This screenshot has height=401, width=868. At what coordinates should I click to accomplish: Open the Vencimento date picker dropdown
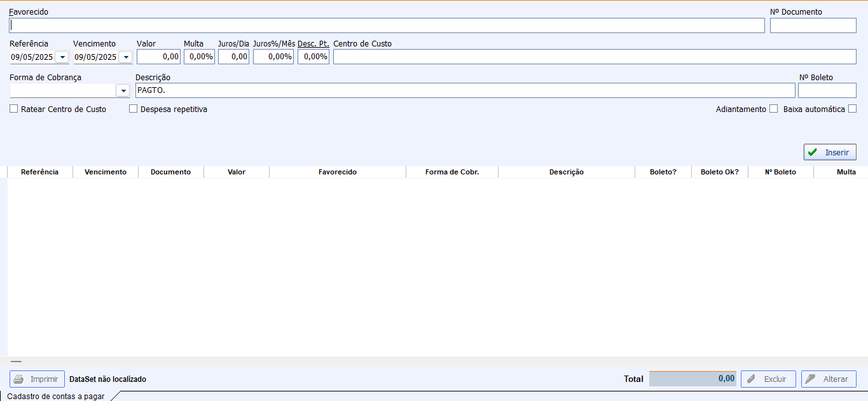pos(125,57)
